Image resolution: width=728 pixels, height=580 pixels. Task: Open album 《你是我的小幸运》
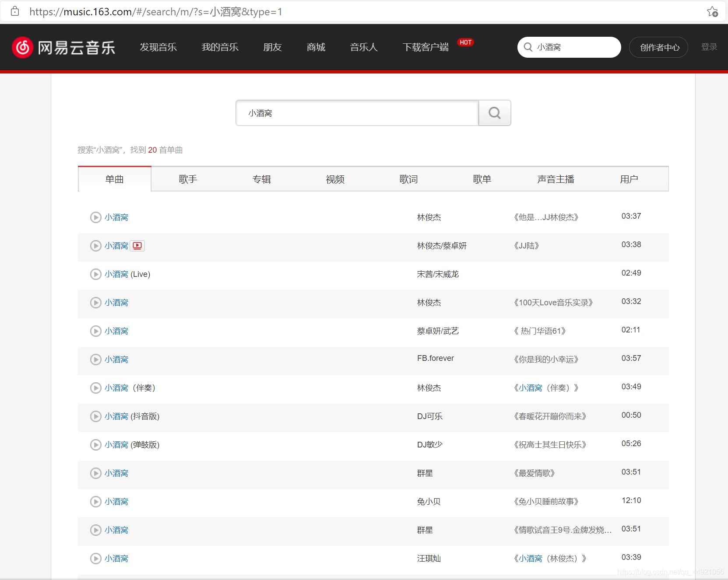pyautogui.click(x=546, y=360)
